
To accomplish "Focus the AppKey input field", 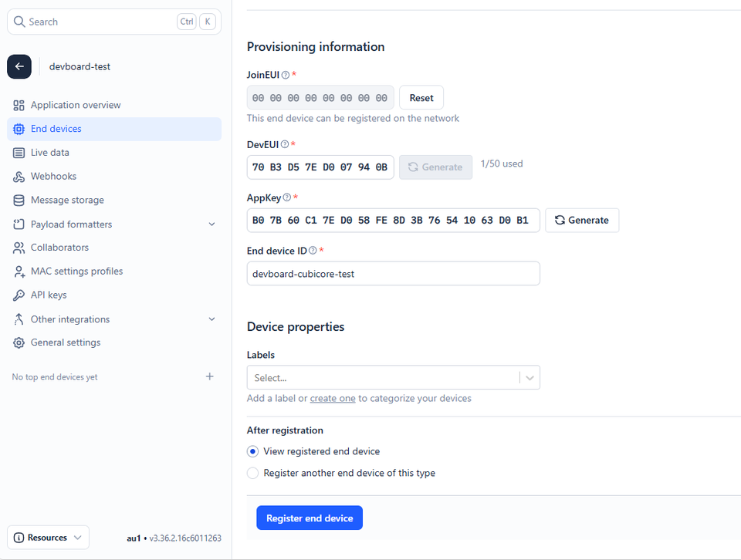I will coord(393,220).
